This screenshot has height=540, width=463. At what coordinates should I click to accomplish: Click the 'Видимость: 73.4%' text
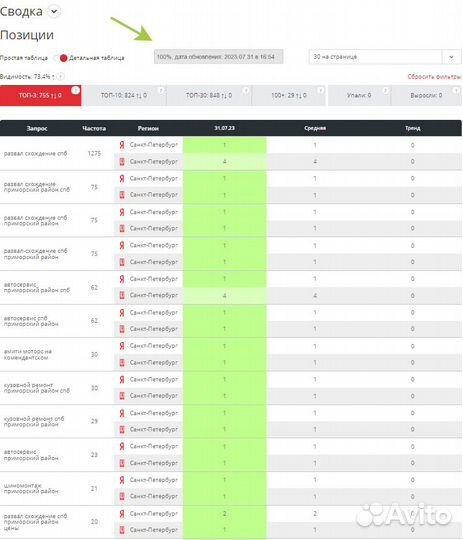point(25,76)
